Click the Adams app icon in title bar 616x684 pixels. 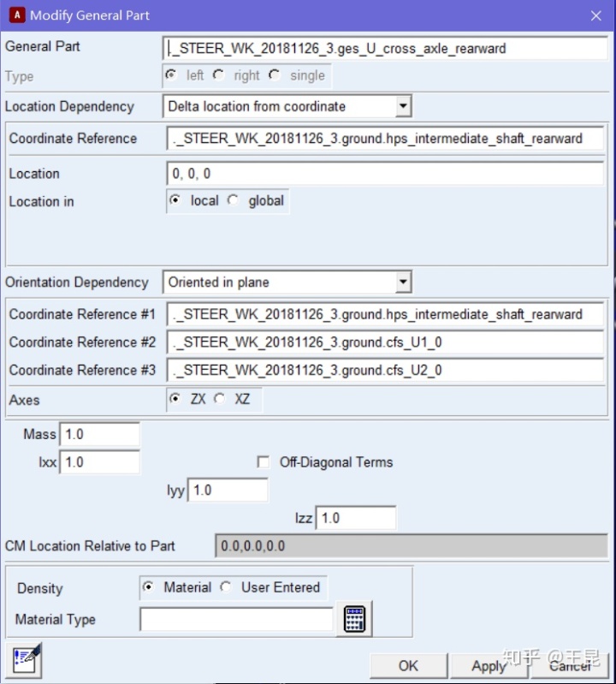coord(16,15)
